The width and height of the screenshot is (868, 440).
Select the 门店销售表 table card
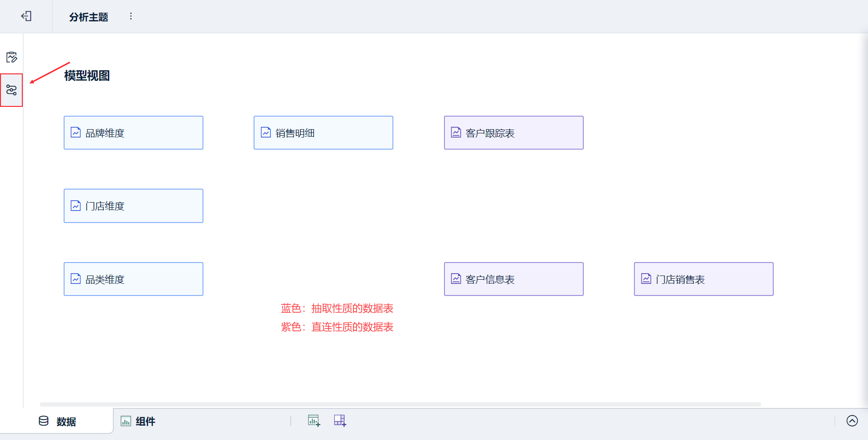pos(704,279)
